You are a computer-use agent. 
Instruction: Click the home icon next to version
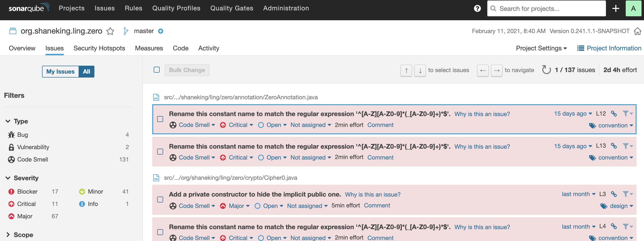point(637,31)
